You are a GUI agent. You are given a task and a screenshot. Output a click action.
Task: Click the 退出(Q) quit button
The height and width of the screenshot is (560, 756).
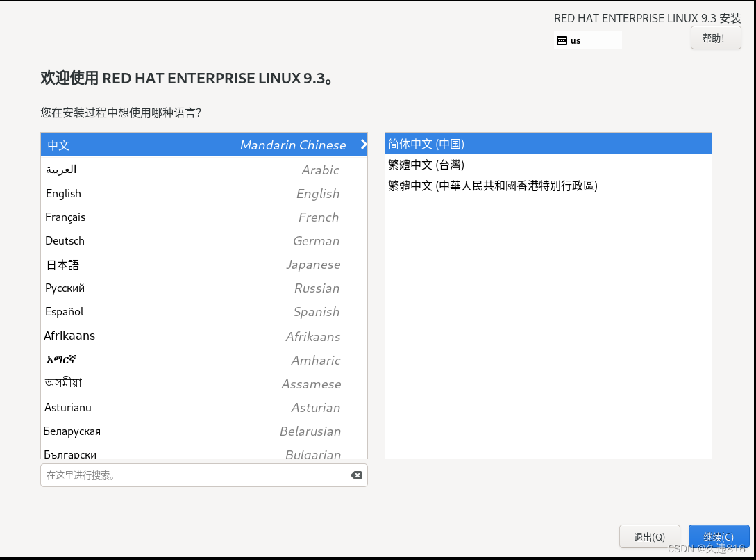[650, 537]
